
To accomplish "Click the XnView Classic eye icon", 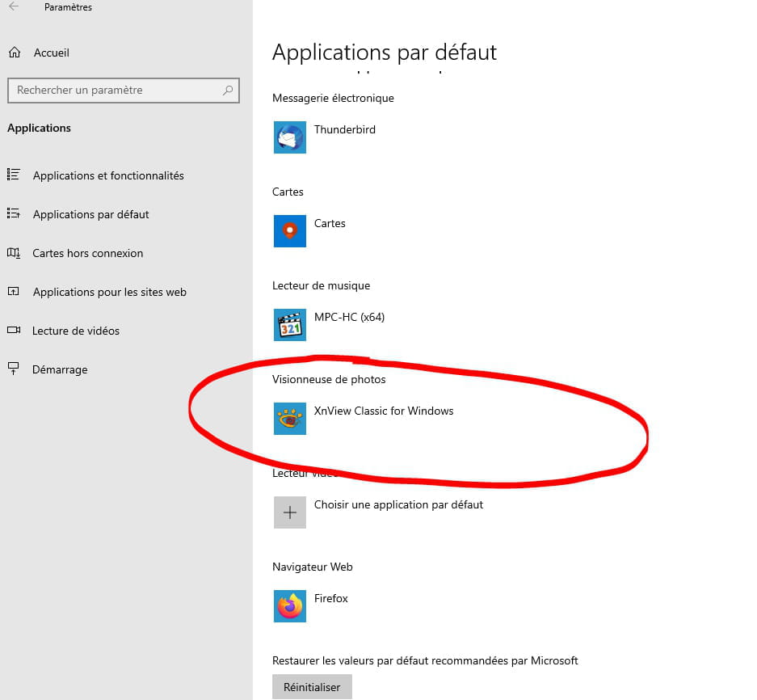I will [289, 419].
